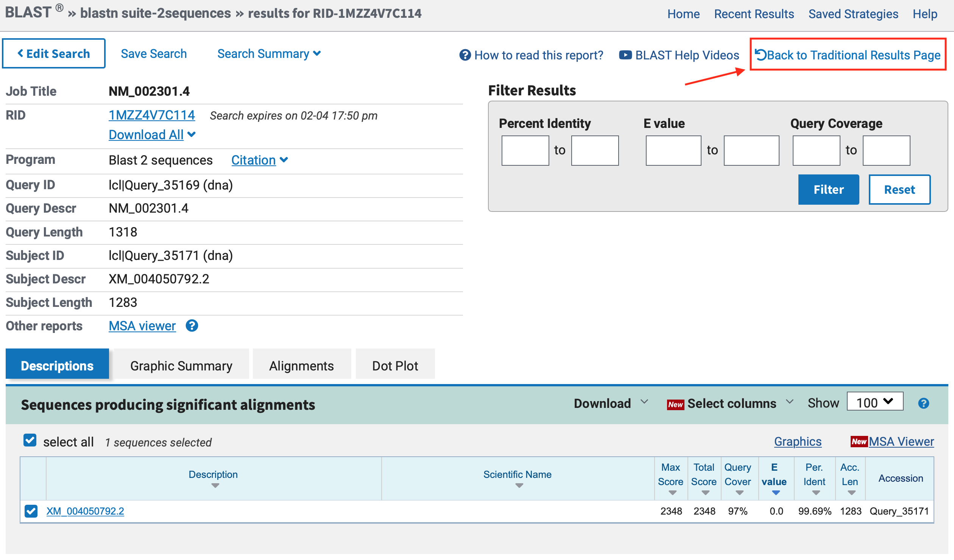Uncheck the XM_004050792.2 row checkbox
Screen dimensions: 954x560
[x=31, y=511]
